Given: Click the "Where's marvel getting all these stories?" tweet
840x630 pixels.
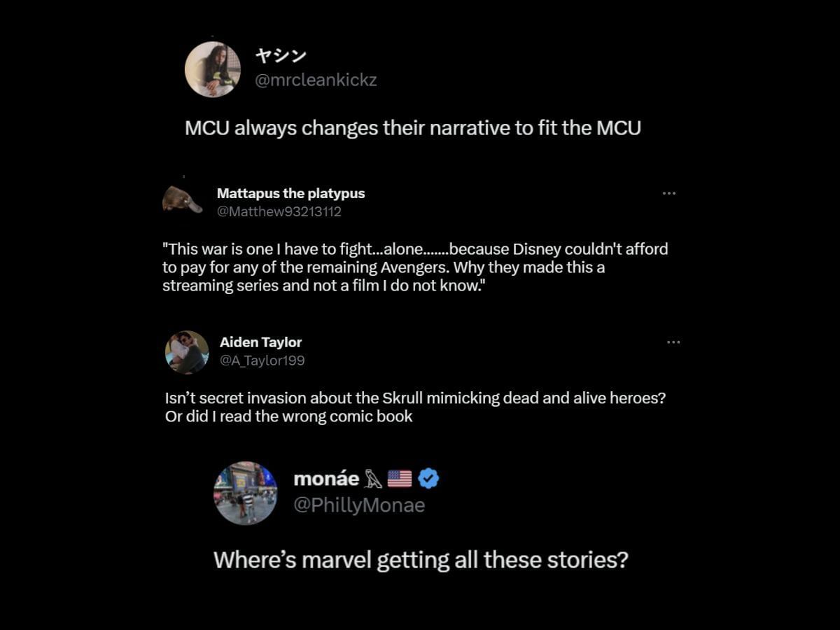Looking at the screenshot, I should [x=421, y=560].
